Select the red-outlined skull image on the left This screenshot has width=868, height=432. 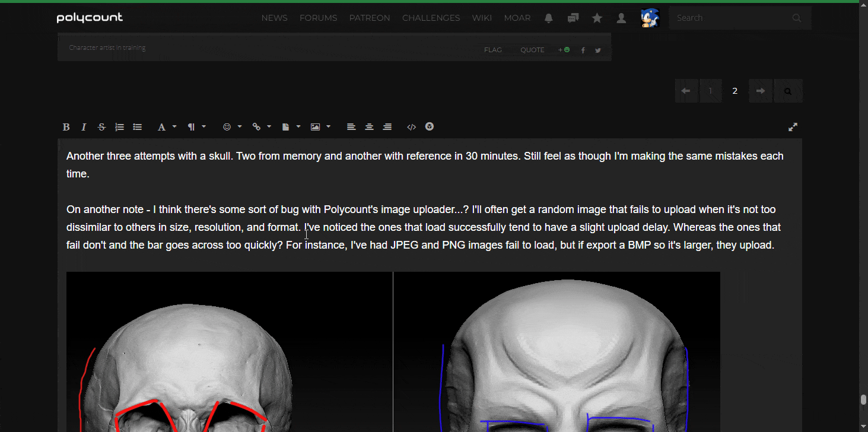(x=229, y=352)
